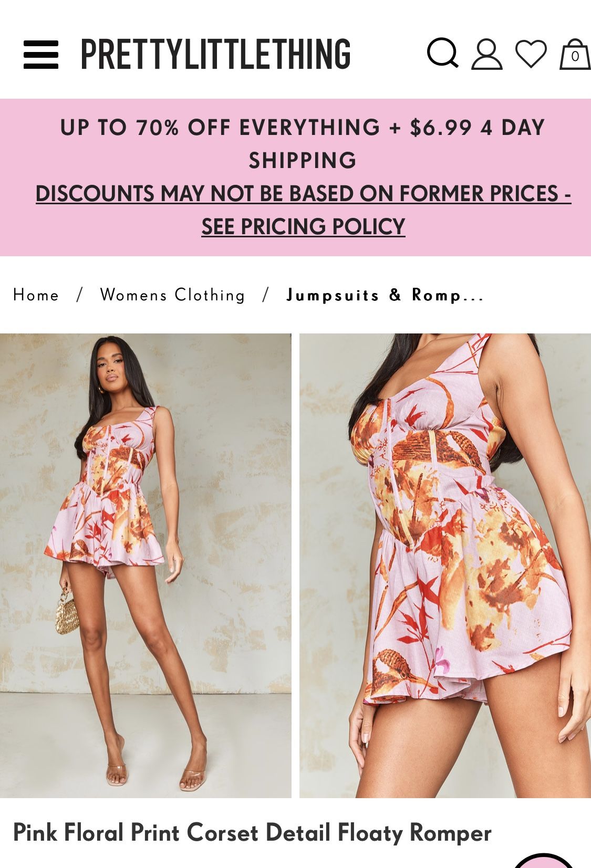Tap the corset bodice in the close-up photo
The width and height of the screenshot is (591, 868).
click(426, 462)
